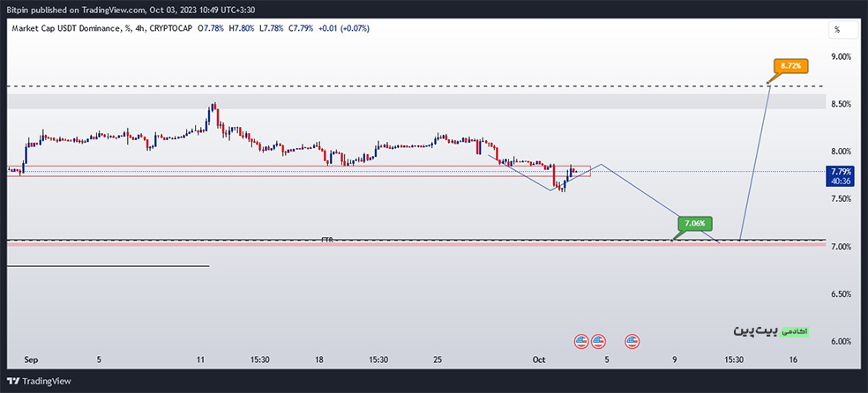Viewport: 868px width, 393px height.
Task: Click the middle US flag economic event icon
Action: [598, 341]
